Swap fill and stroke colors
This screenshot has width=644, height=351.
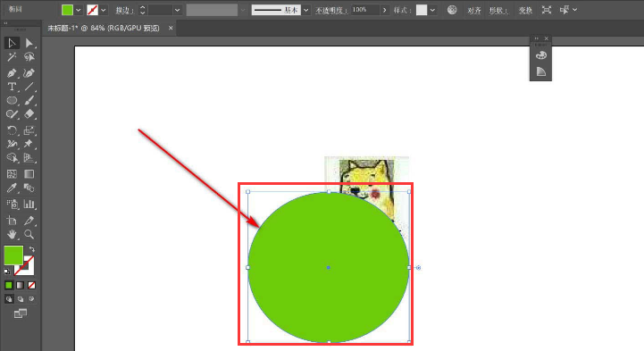(x=32, y=249)
